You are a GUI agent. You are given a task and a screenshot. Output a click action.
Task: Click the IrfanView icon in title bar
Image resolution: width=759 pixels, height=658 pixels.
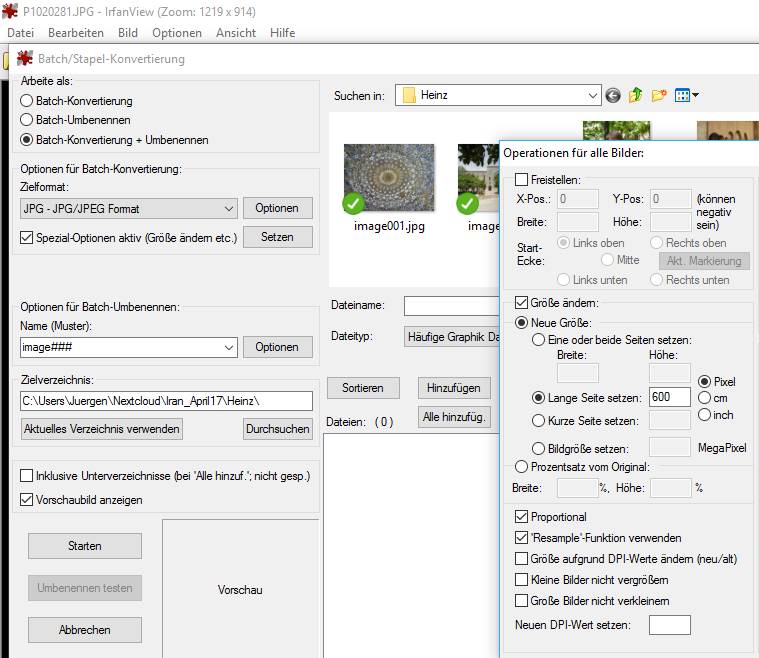tap(11, 12)
